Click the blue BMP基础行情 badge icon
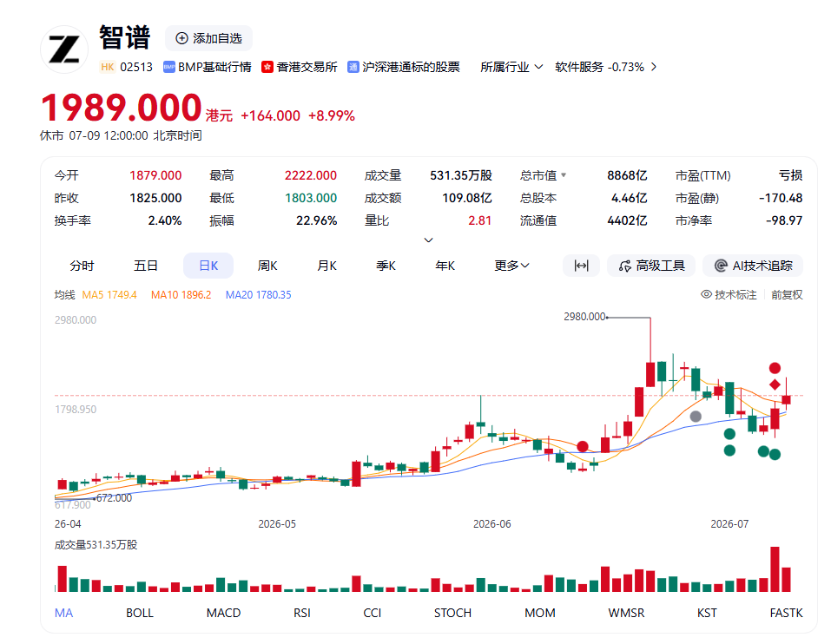 [x=169, y=67]
